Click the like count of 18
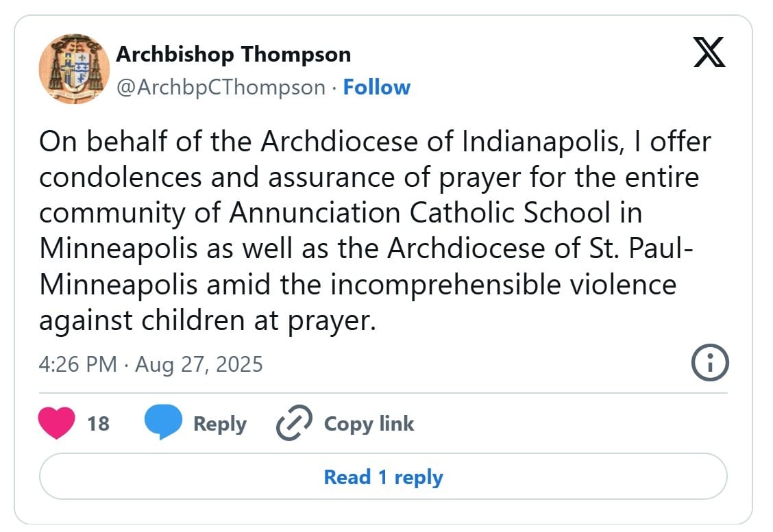Viewport: 773px width, 532px height. coord(98,424)
